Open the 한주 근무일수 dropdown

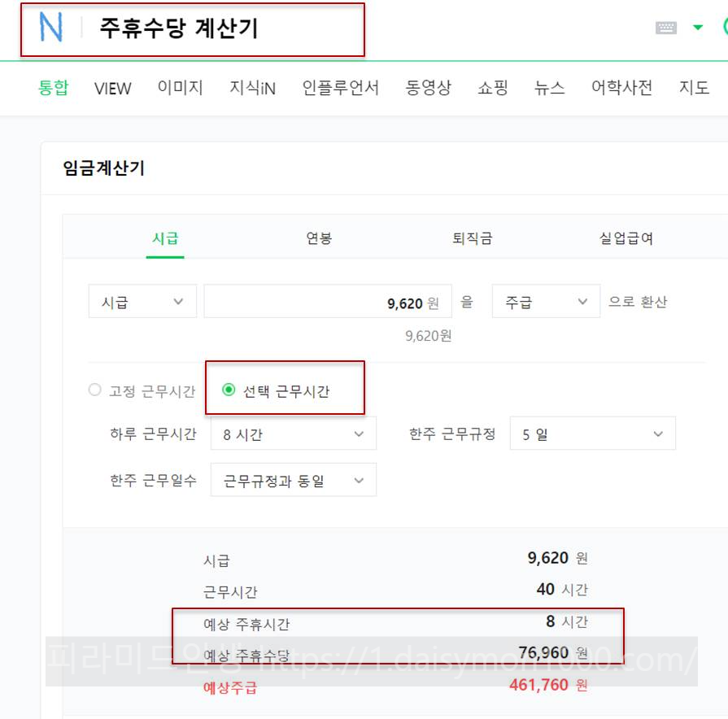pyautogui.click(x=293, y=480)
